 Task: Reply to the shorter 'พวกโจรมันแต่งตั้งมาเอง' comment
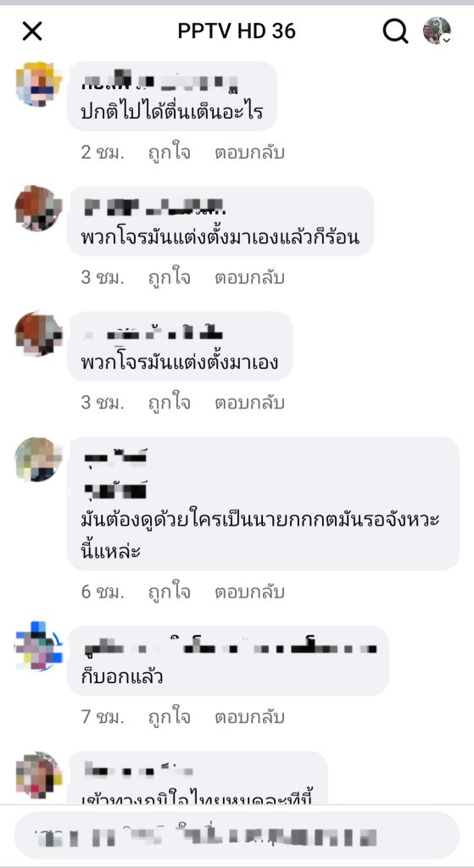click(x=250, y=403)
